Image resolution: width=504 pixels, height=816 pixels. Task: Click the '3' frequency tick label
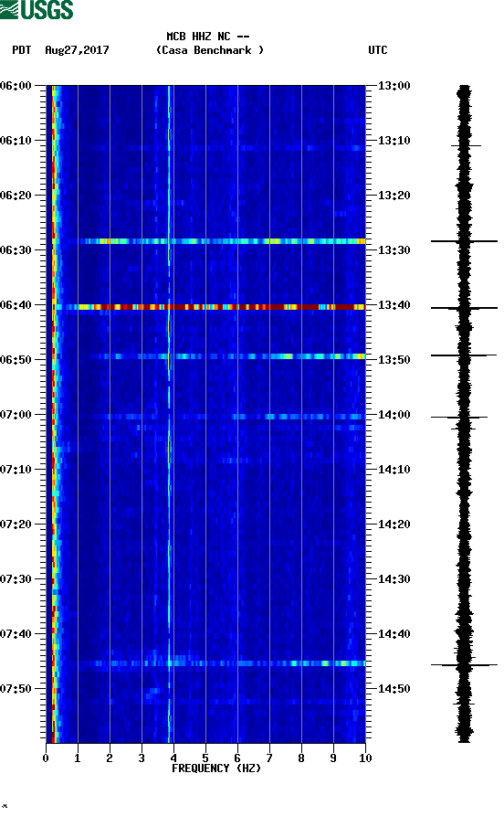pyautogui.click(x=142, y=758)
